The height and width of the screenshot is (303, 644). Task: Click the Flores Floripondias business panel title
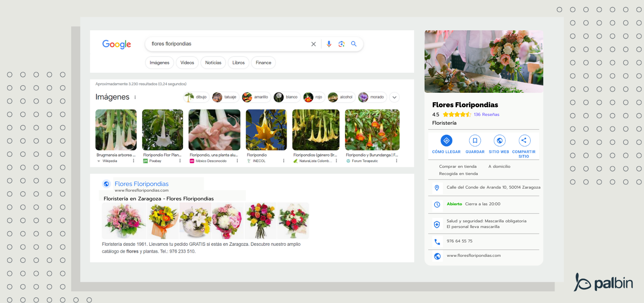click(465, 105)
